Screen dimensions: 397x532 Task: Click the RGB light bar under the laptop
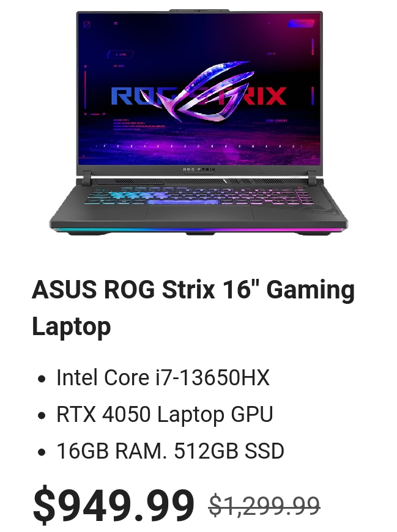(199, 231)
